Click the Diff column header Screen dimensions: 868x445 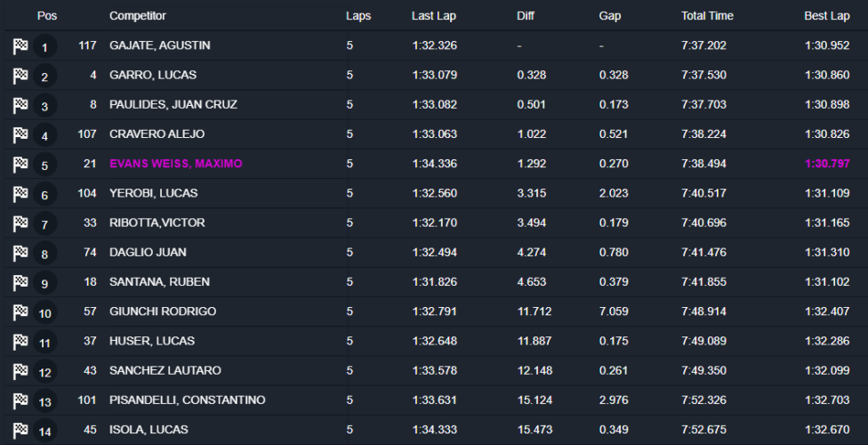click(526, 16)
